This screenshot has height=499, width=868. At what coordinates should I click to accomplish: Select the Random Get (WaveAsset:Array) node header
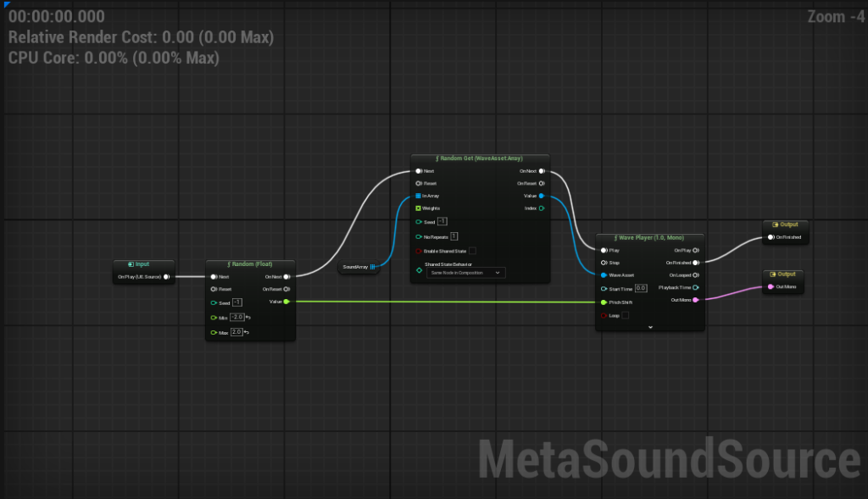pyautogui.click(x=480, y=159)
